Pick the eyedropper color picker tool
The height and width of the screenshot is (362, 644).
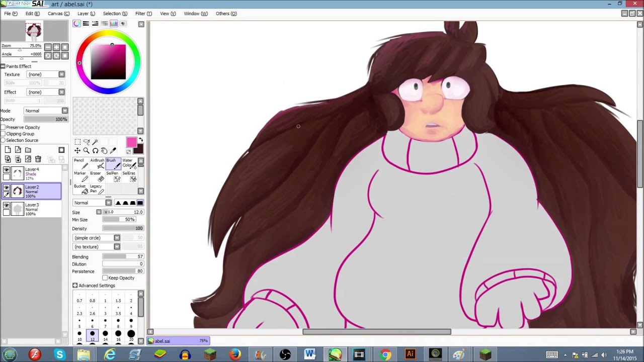tap(113, 151)
